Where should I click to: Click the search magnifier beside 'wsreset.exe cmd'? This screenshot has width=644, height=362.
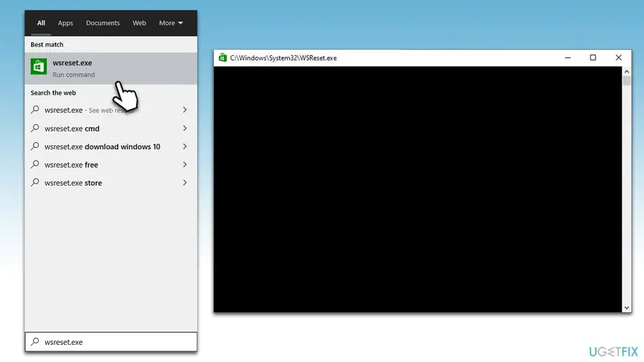(35, 128)
